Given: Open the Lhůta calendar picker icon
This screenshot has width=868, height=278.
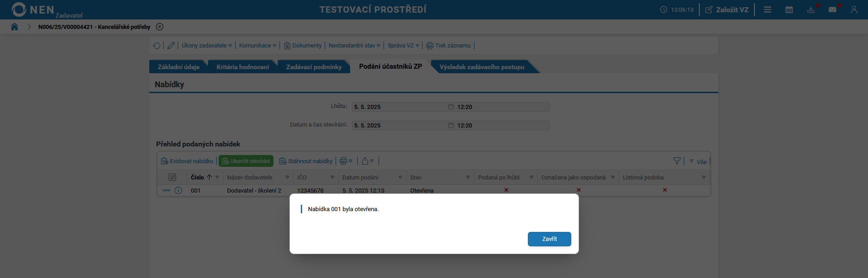Looking at the screenshot, I should pyautogui.click(x=451, y=107).
